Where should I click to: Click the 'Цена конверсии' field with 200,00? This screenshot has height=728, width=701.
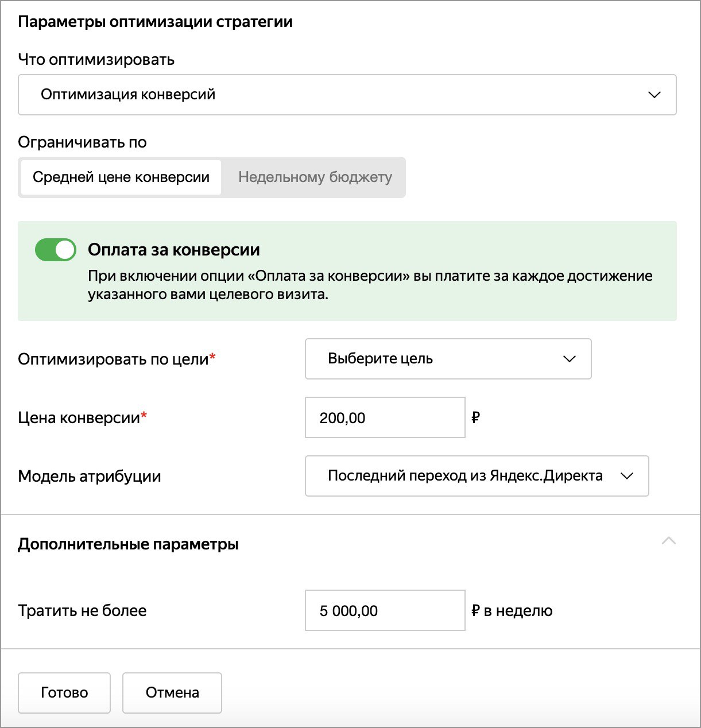(384, 418)
